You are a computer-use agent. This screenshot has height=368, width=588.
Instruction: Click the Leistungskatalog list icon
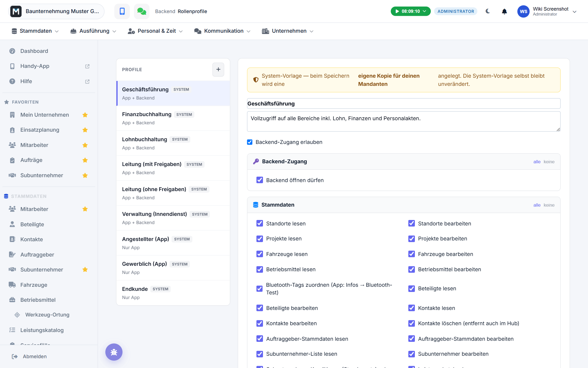coord(12,330)
